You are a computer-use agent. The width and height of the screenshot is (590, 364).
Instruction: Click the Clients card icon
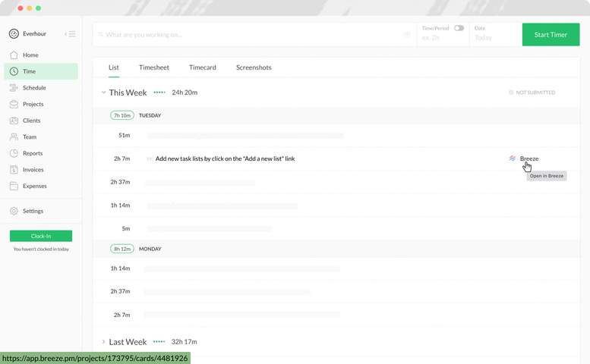pyautogui.click(x=14, y=121)
